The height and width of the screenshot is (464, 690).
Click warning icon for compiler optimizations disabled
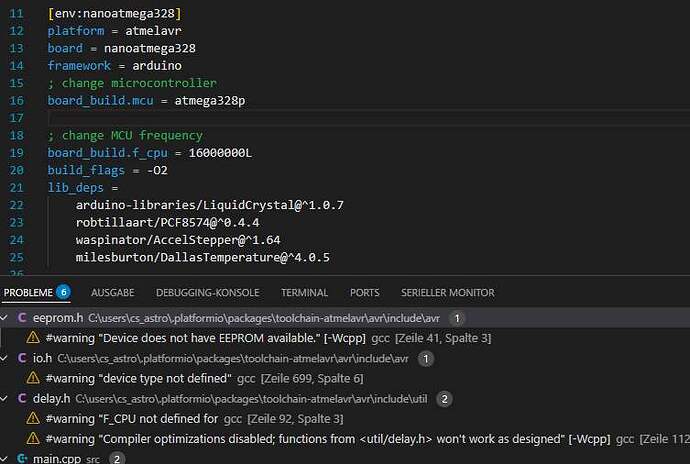33,439
